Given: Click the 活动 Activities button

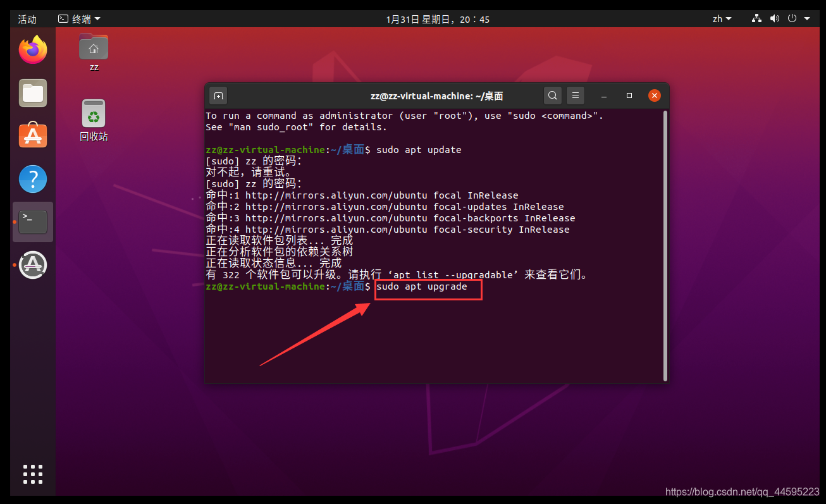Looking at the screenshot, I should (x=27, y=19).
